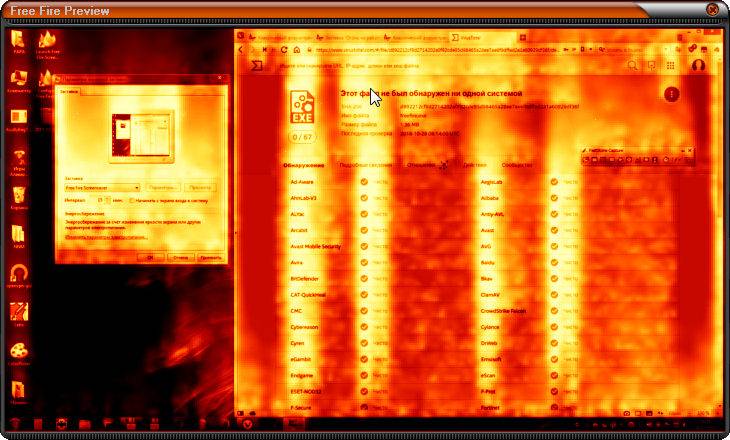Open the paint palette desktop icon
Screen dimensions: 730x440
point(19,353)
